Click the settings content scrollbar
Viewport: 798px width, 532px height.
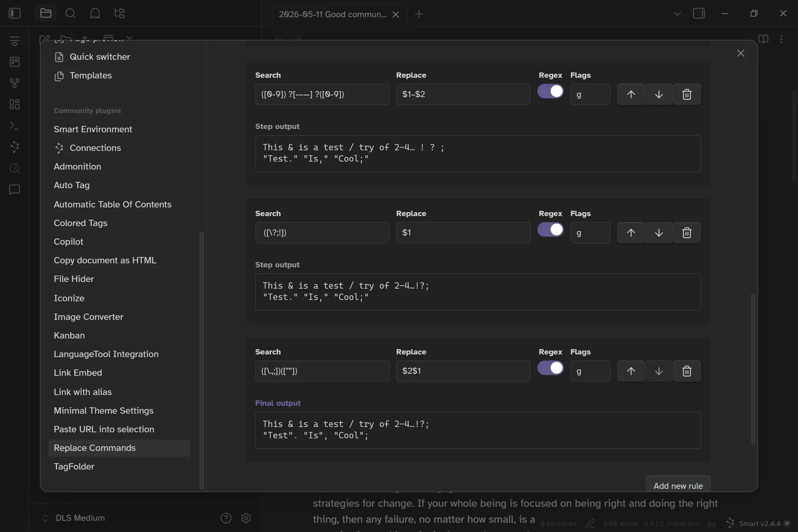coord(753,368)
